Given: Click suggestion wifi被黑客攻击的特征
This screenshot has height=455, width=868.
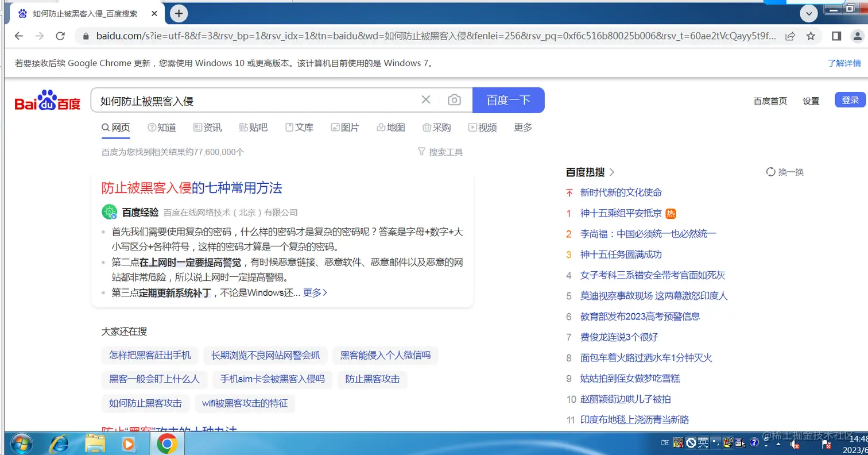Looking at the screenshot, I should tap(245, 403).
